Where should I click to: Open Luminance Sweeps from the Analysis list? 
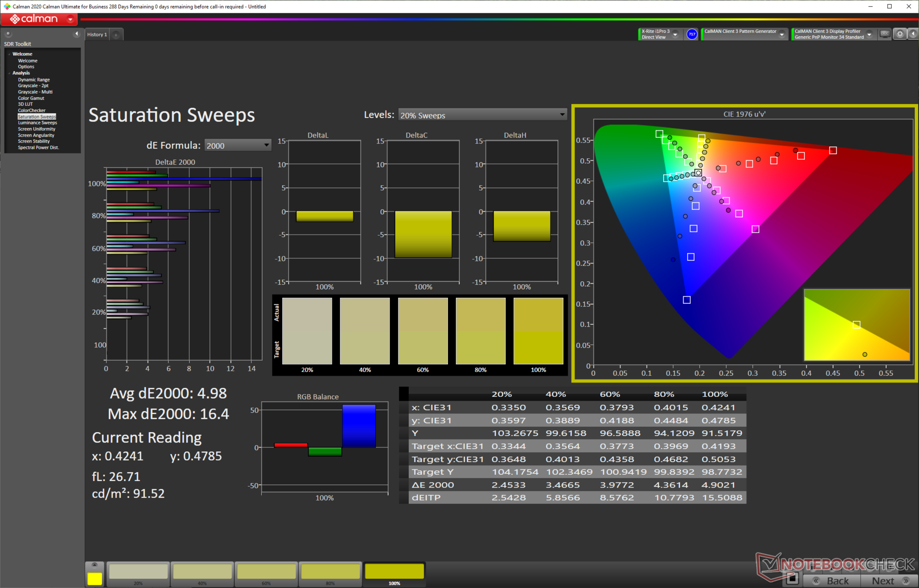[x=37, y=123]
